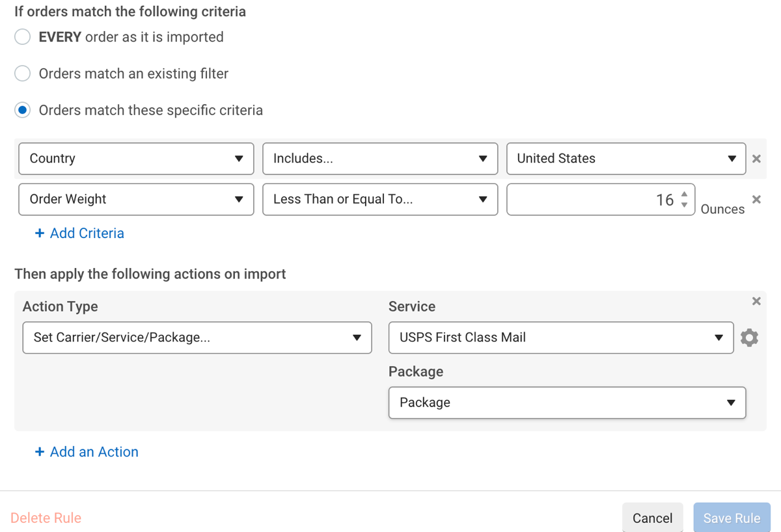Decrease the order weight value
Image resolution: width=781 pixels, height=532 pixels.
pos(684,205)
